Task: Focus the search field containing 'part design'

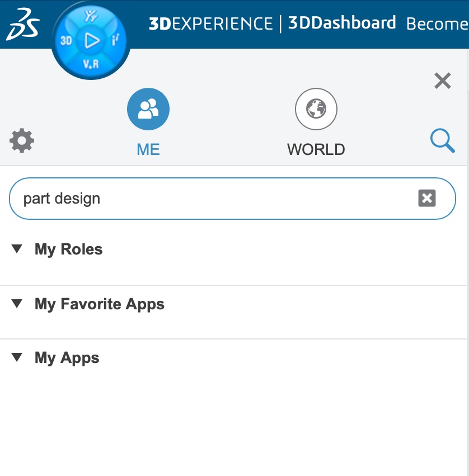Action: pyautogui.click(x=213, y=199)
